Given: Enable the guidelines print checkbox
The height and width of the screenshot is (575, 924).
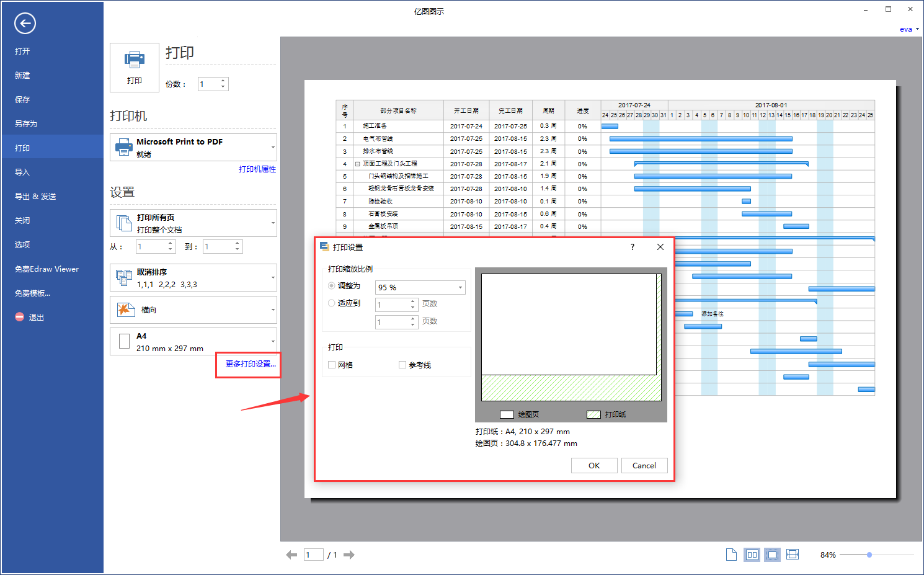Looking at the screenshot, I should coord(402,365).
